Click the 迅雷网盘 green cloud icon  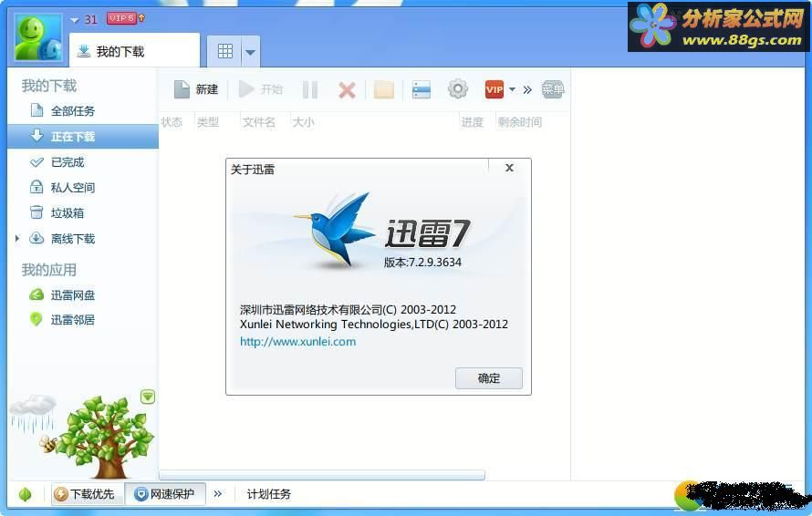36,295
